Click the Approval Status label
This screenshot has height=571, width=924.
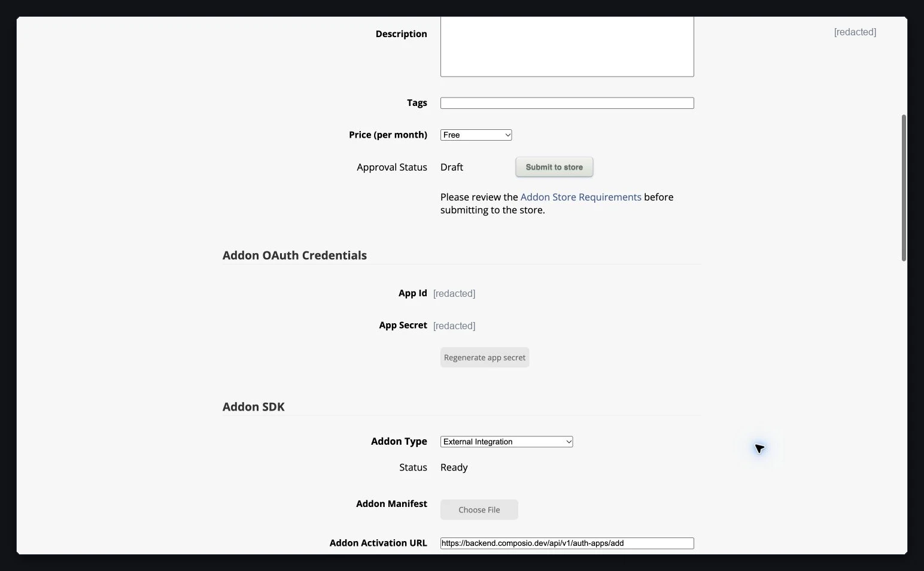pos(392,167)
